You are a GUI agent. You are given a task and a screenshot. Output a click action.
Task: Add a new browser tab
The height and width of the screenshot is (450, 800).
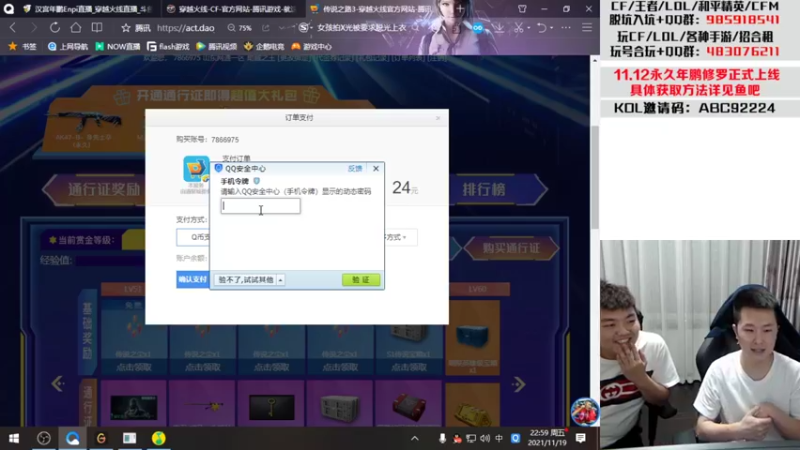(460, 9)
